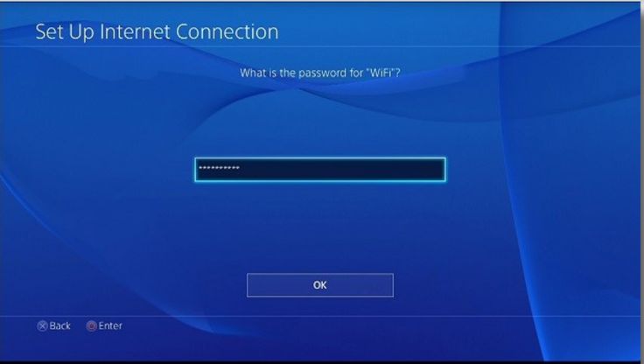The height and width of the screenshot is (364, 644).
Task: Activate the circle Enter hint
Action: point(104,325)
